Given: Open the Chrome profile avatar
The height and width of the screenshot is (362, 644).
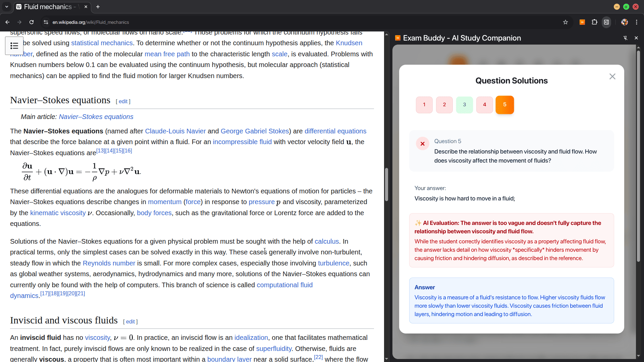Looking at the screenshot, I should click(x=624, y=22).
